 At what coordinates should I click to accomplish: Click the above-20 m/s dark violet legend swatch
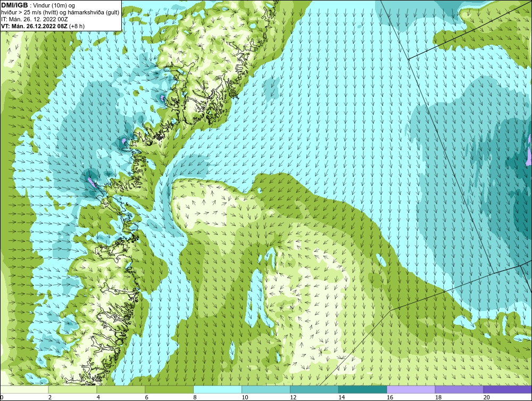508,389
